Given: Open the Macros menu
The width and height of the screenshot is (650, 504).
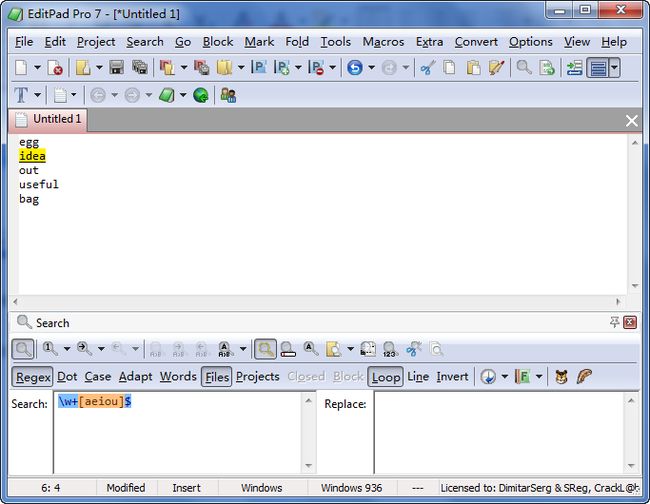Looking at the screenshot, I should point(383,42).
